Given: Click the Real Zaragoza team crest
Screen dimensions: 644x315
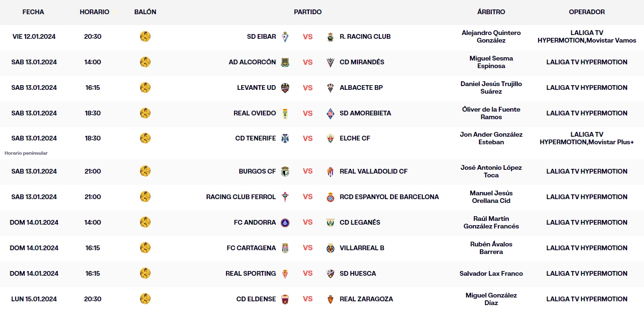Looking at the screenshot, I should click(x=331, y=299).
